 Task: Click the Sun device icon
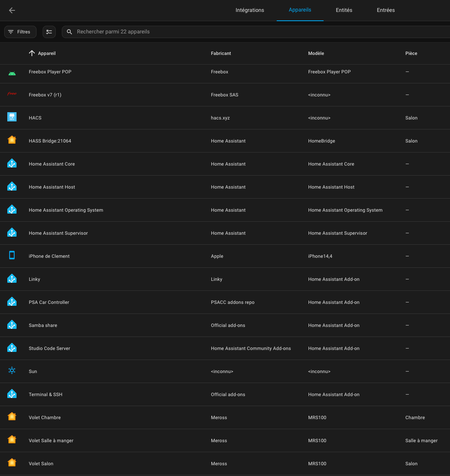12,370
